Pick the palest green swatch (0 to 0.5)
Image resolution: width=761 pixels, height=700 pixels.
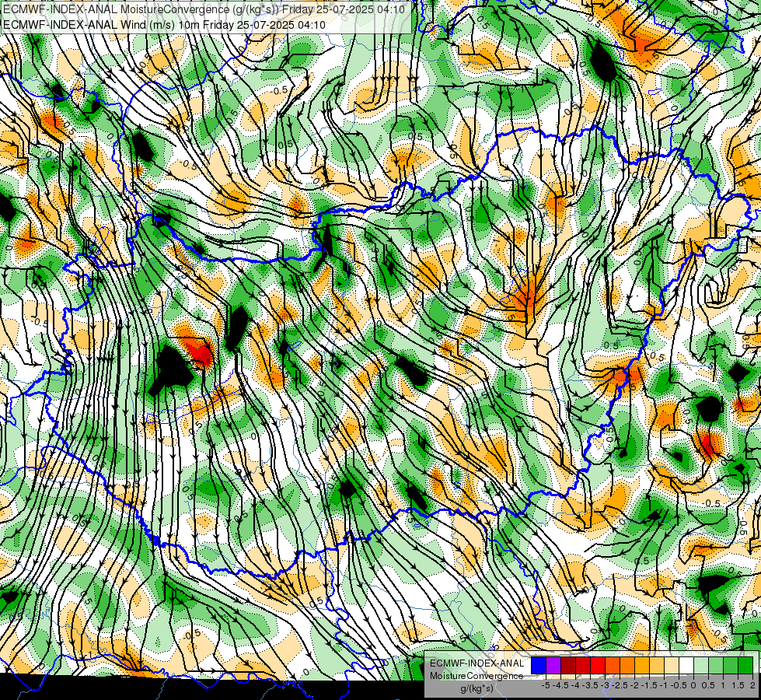coord(701,666)
